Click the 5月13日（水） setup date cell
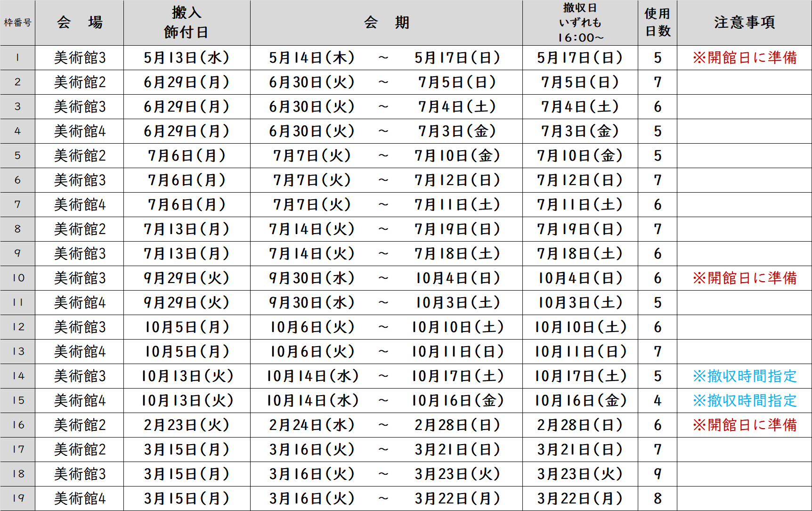The height and width of the screenshot is (511, 812). click(186, 57)
